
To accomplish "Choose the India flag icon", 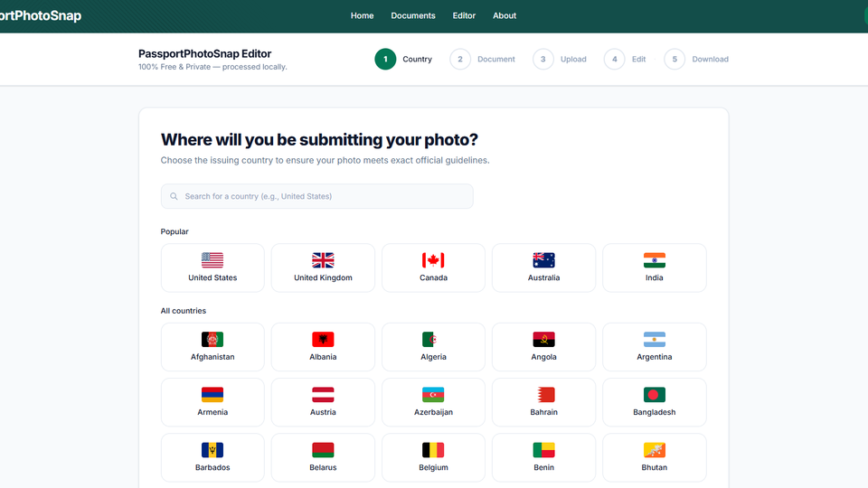I will pyautogui.click(x=654, y=260).
